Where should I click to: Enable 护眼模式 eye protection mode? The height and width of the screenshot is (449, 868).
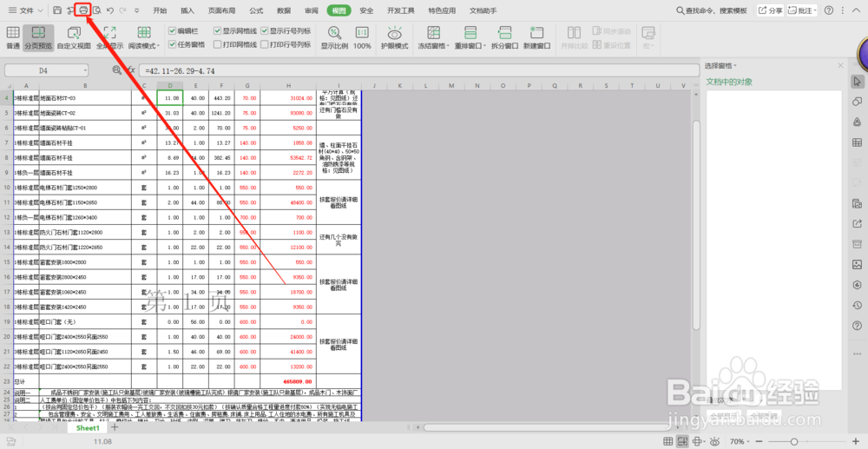click(x=394, y=38)
